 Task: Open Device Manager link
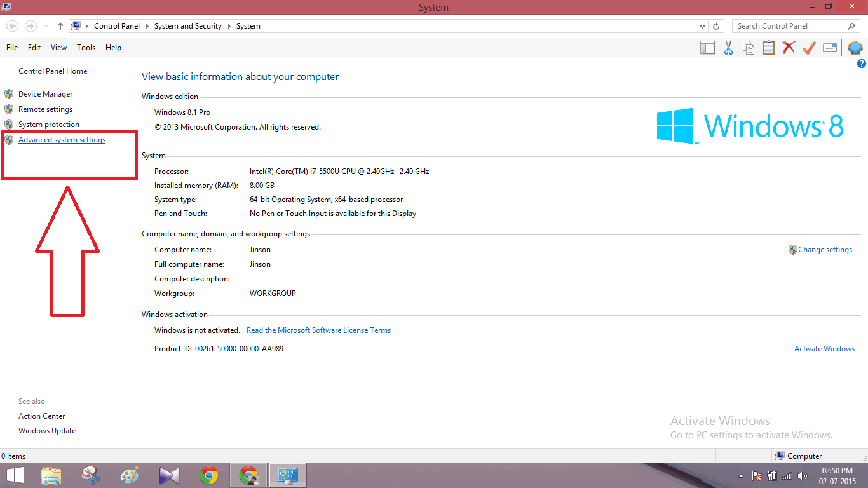pos(46,94)
